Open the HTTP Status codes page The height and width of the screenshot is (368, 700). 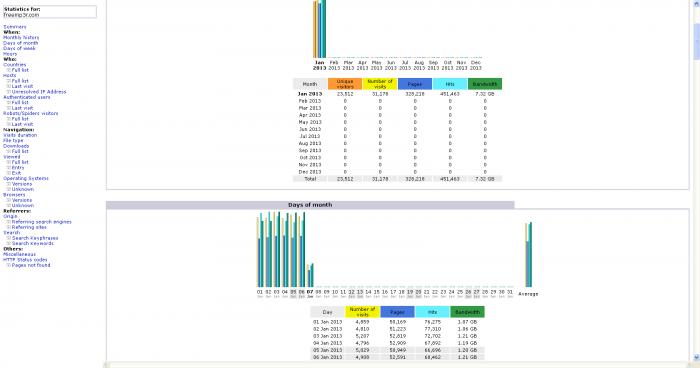25,260
